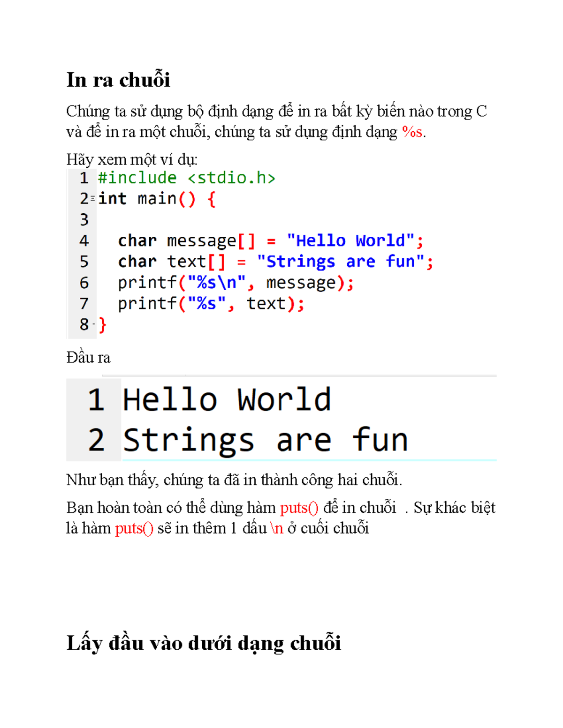563x728 pixels.
Task: Click the red "puts()" after "là hàm"
Action: (x=134, y=528)
